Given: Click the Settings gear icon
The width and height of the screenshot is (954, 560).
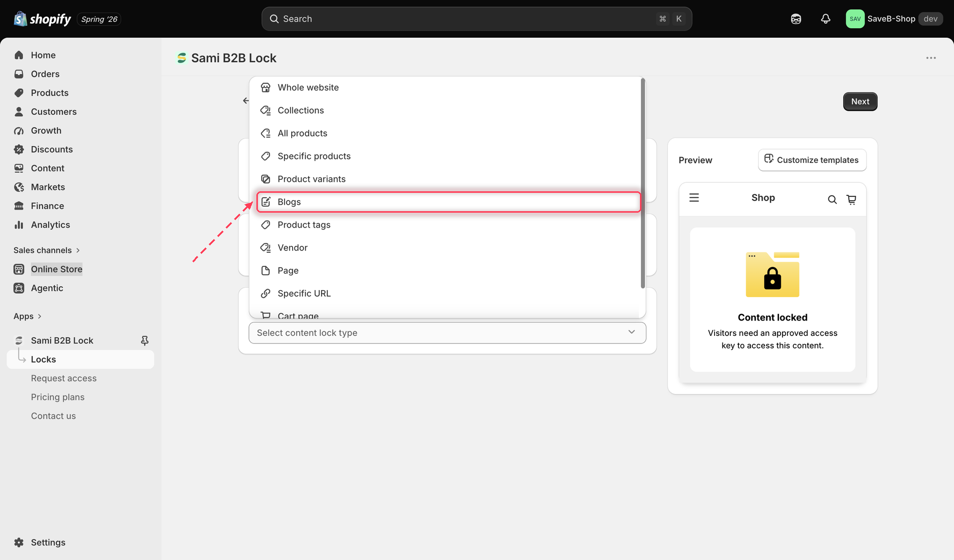Looking at the screenshot, I should [x=19, y=543].
